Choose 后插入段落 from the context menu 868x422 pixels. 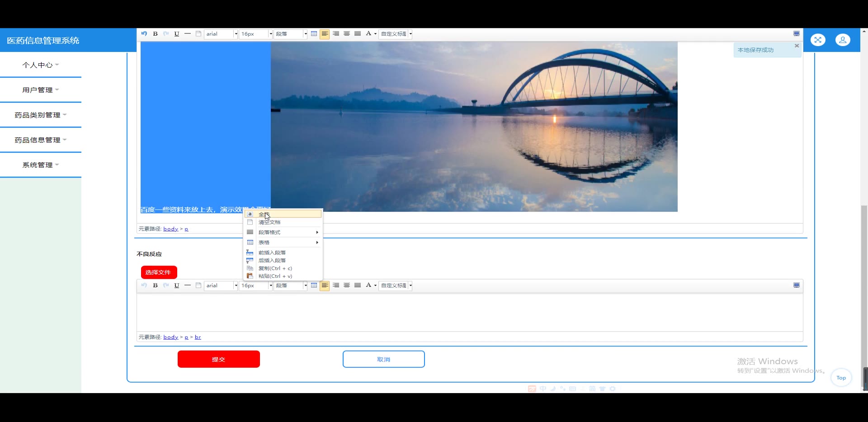pyautogui.click(x=283, y=261)
